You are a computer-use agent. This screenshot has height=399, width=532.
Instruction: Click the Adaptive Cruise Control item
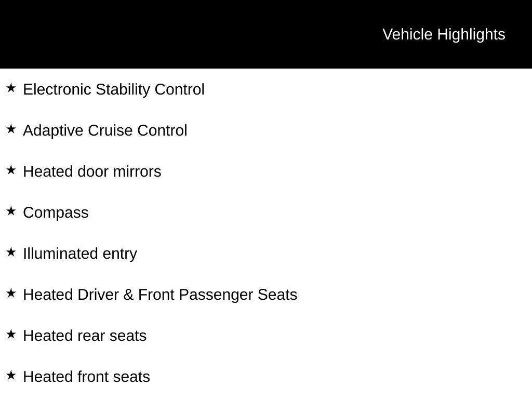(105, 130)
